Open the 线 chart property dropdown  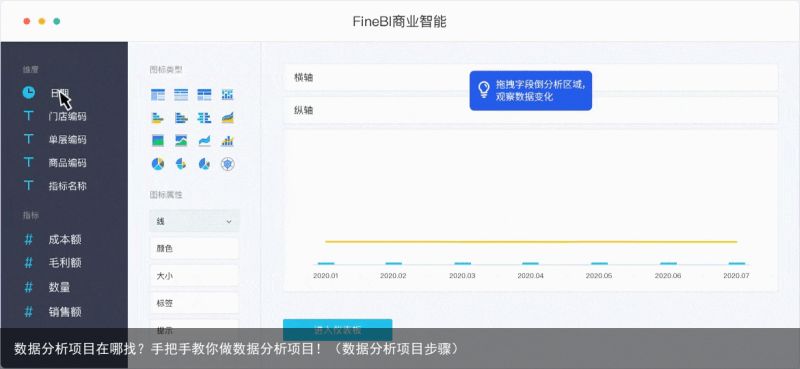194,222
